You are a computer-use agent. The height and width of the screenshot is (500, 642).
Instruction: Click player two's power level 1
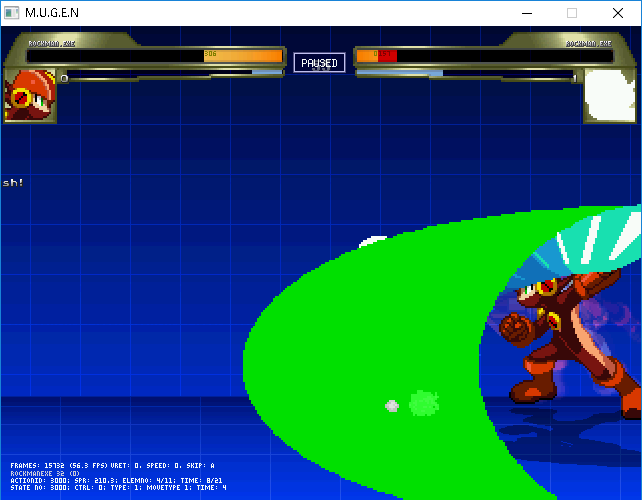(575, 78)
